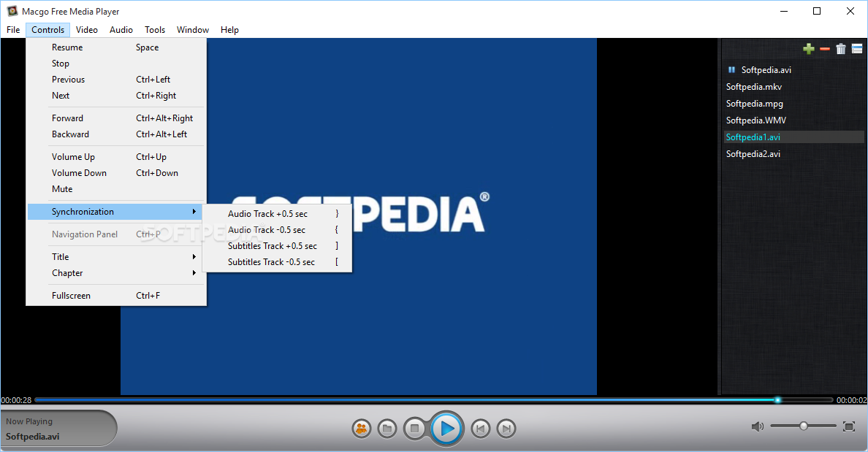Open the Tools menu
Screen dimensions: 868x452
tap(155, 30)
